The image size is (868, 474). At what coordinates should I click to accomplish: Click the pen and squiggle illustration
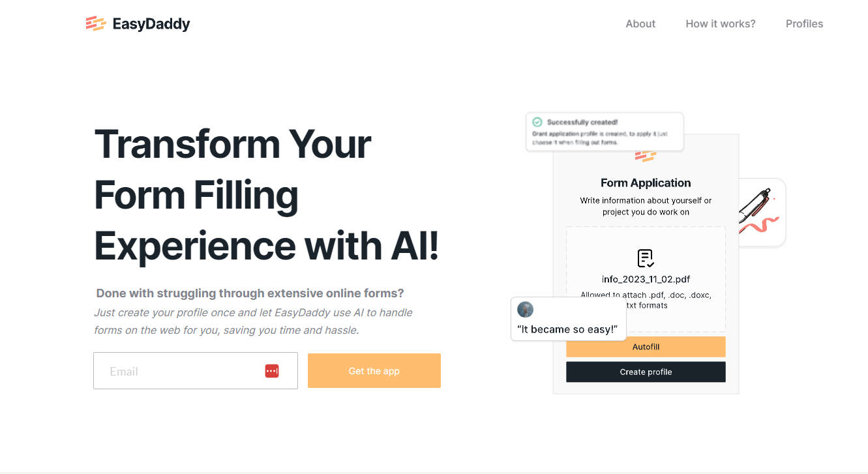(760, 212)
